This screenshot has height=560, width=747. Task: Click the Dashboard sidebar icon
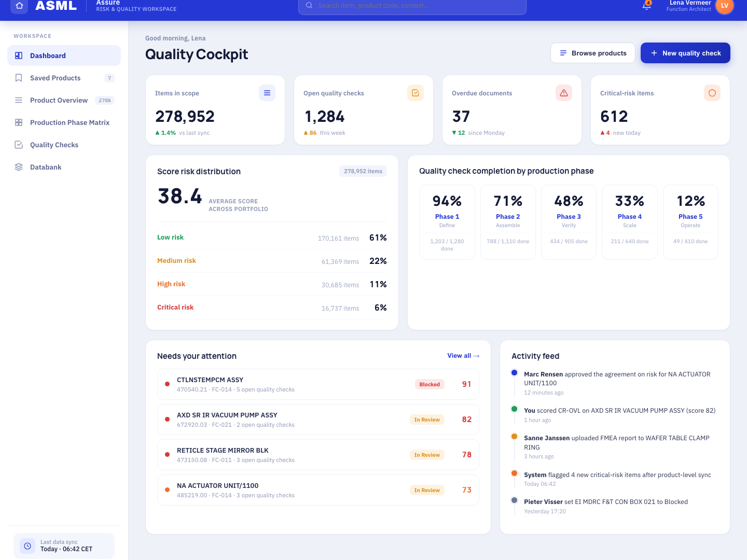click(19, 55)
